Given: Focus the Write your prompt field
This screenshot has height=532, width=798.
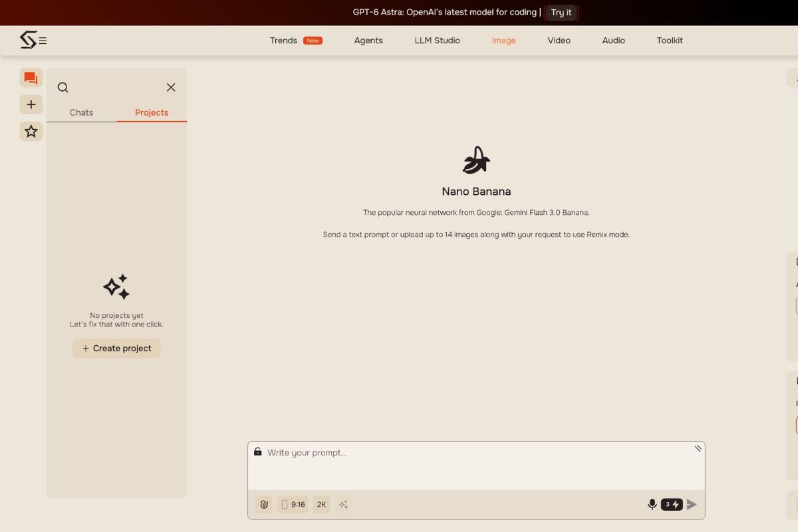Looking at the screenshot, I should point(476,465).
